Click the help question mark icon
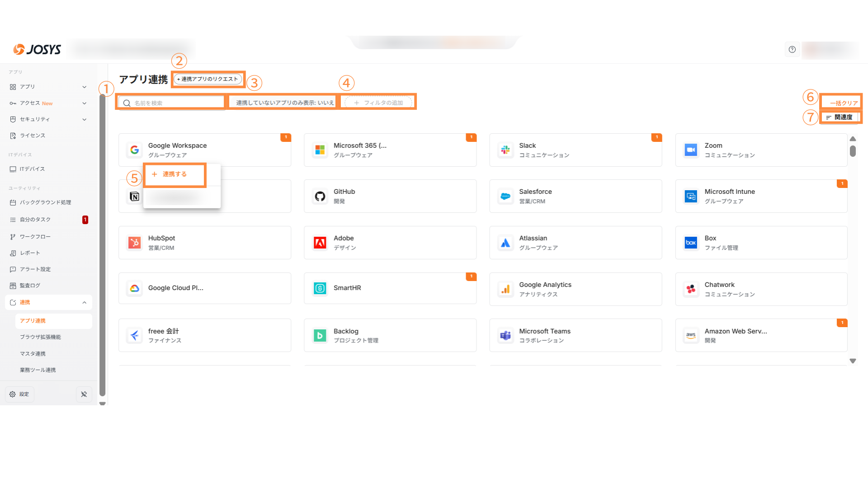 [792, 50]
